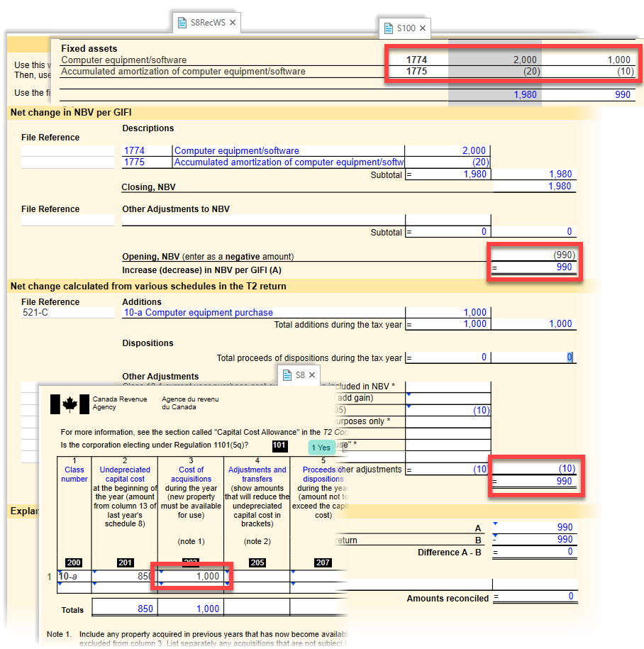
Task: Select the cost of acquisitions 1,000 cell
Action: tap(191, 576)
